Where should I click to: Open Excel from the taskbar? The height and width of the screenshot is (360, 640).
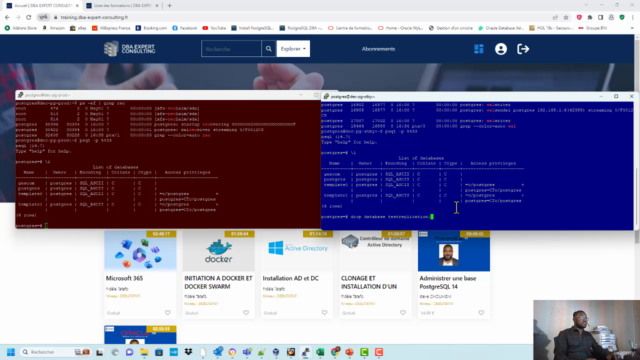pos(320,352)
